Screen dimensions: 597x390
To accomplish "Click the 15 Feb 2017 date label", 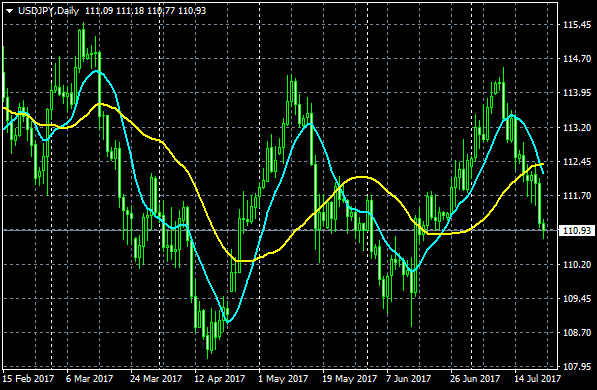I will (28, 379).
